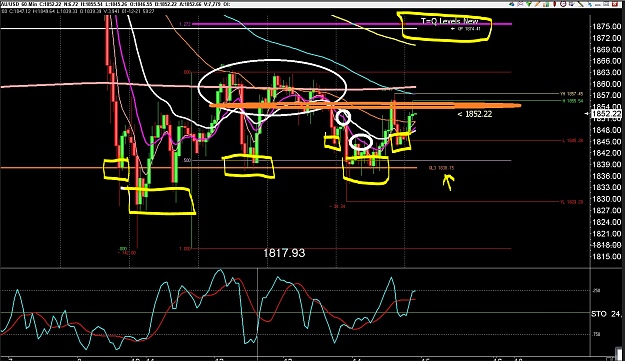
Task: Click the 1860.00 price axis label
Action: tap(606, 84)
